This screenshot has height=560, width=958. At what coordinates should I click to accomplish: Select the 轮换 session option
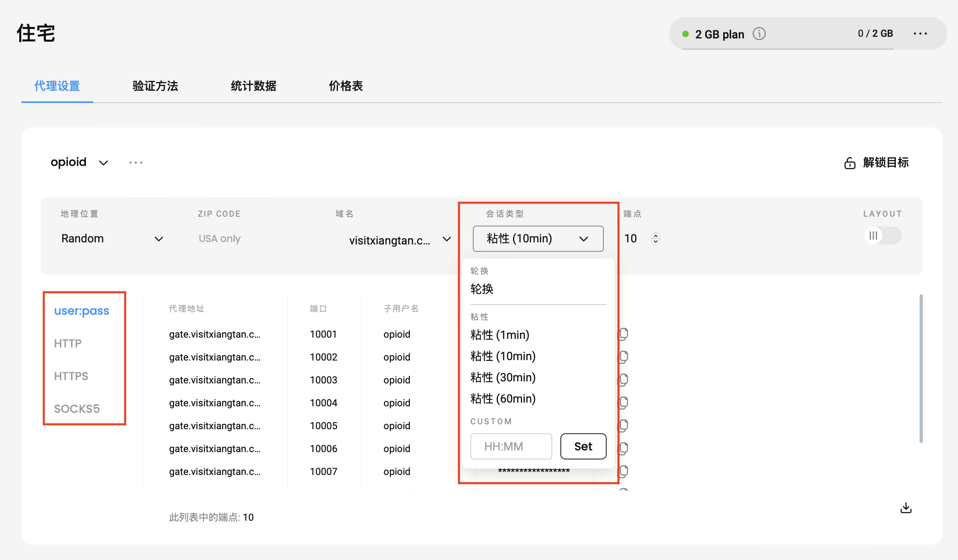(482, 289)
